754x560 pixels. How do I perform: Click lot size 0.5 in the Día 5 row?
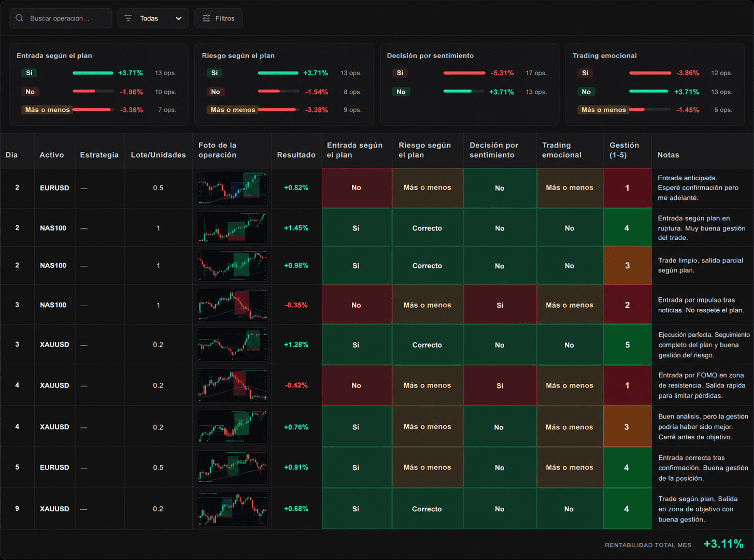click(158, 467)
